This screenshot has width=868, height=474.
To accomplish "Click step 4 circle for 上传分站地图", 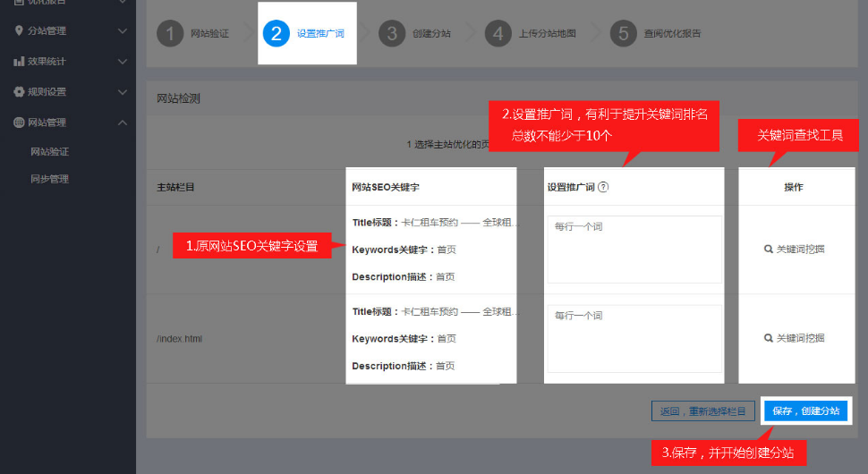I will [x=498, y=33].
